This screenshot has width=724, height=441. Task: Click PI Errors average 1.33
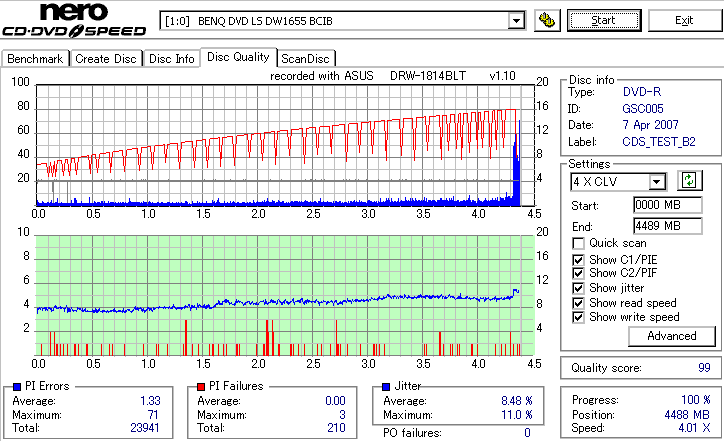pyautogui.click(x=150, y=401)
